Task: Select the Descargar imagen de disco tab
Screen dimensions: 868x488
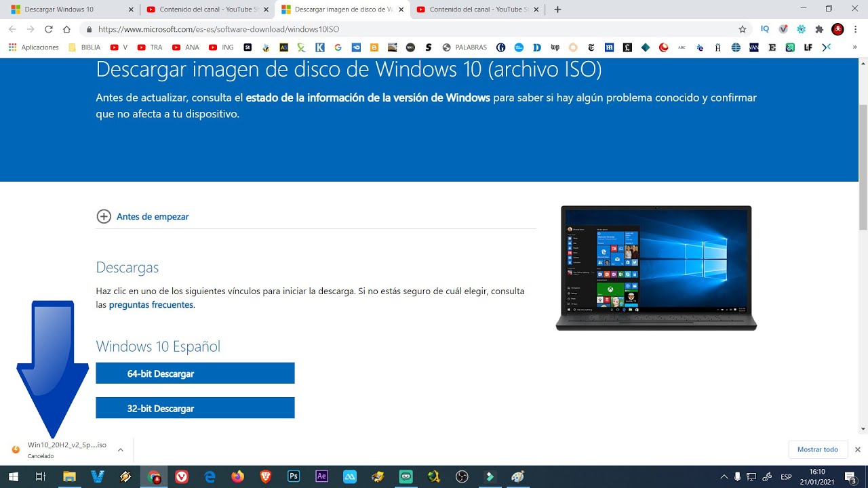Action: (x=342, y=9)
